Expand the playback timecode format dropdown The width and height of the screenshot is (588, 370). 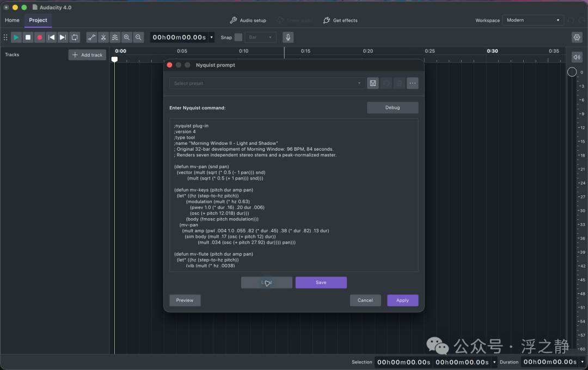(211, 38)
